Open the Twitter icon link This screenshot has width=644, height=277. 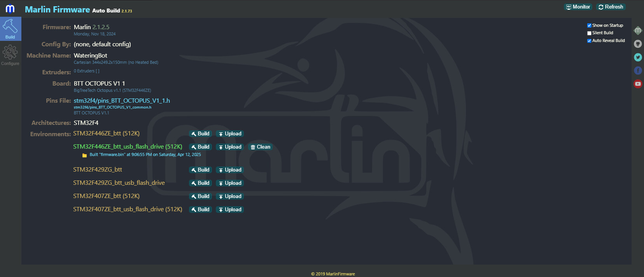[x=638, y=57]
